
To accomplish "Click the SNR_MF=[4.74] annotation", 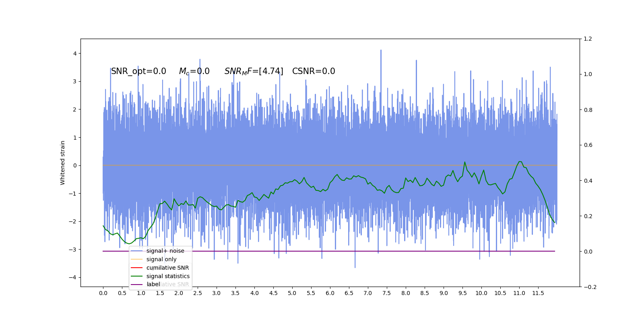I will coord(254,71).
